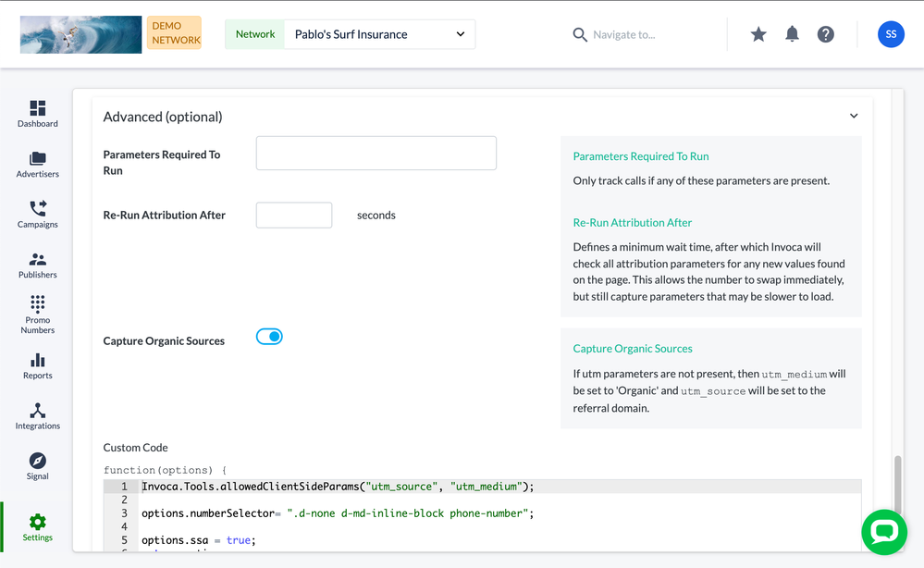Viewport: 924px width, 568px height.
Task: Click the page vertical scrollbar
Action: click(897, 485)
